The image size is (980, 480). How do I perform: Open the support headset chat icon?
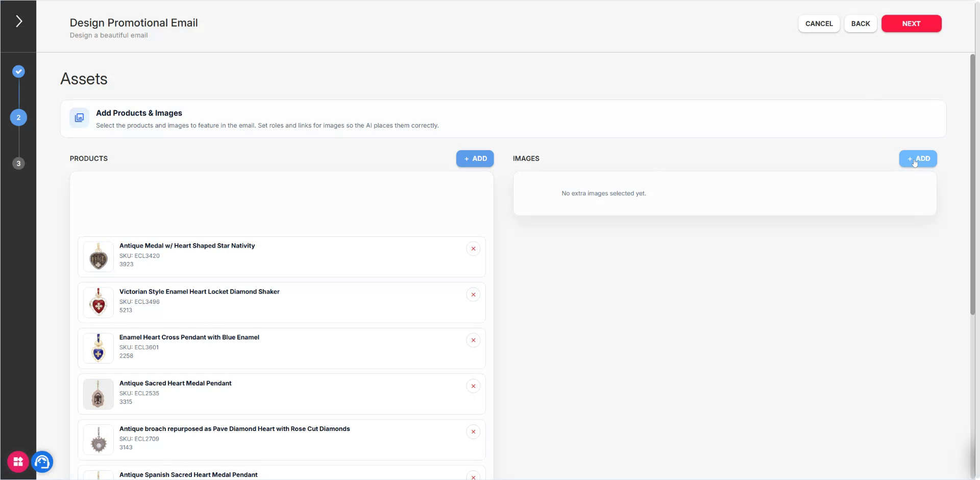42,462
